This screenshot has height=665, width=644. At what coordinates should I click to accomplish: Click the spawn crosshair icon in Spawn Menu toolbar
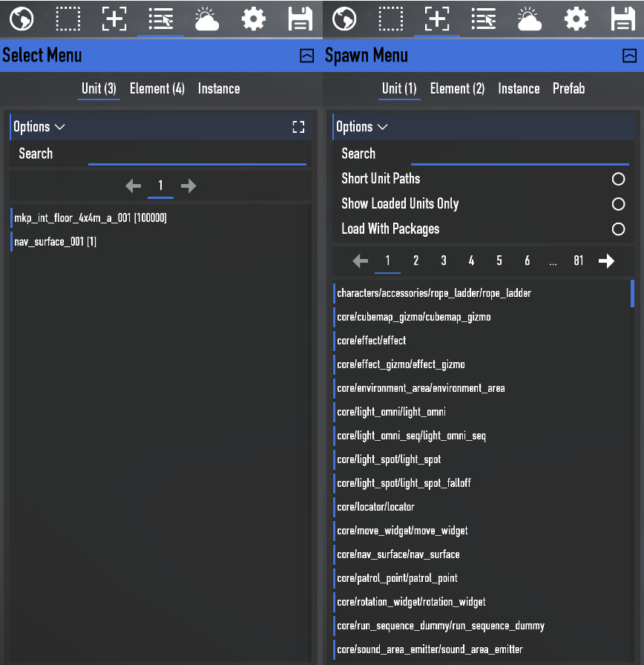[x=437, y=19]
